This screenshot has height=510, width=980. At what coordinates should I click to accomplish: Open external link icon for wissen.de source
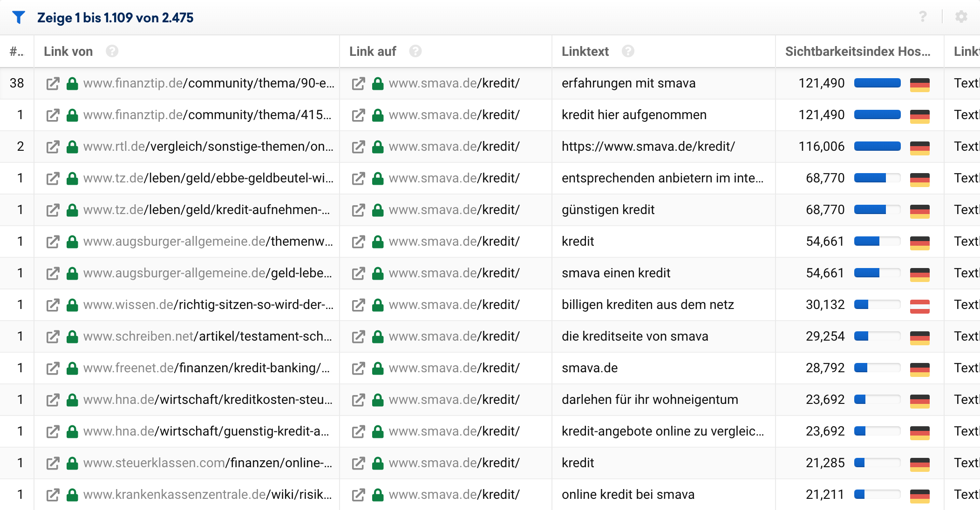tap(53, 305)
